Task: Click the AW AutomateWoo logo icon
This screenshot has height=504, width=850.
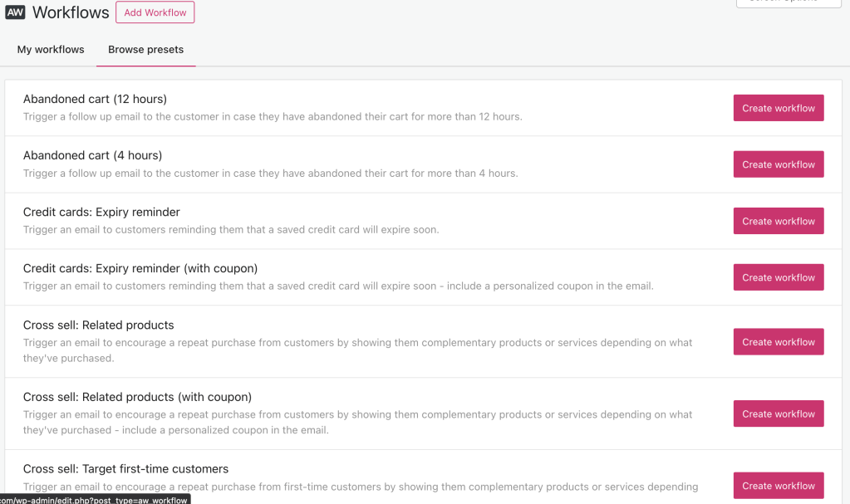Action: tap(15, 12)
